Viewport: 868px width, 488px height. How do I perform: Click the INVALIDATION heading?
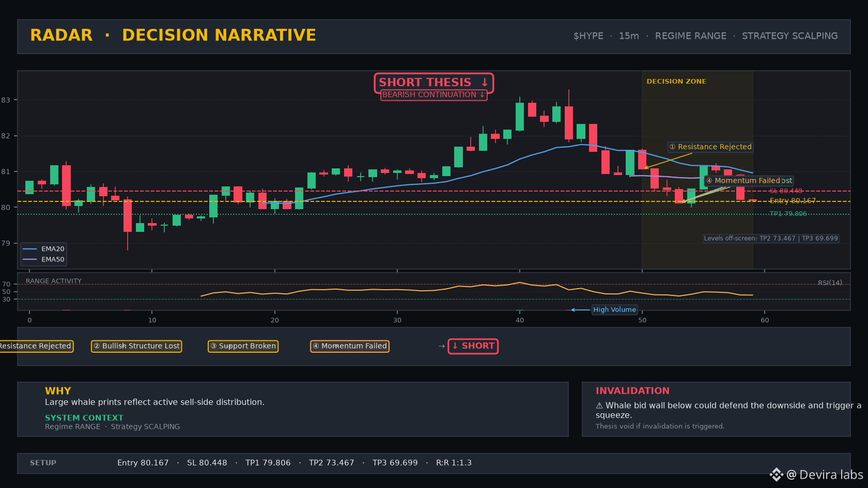[632, 391]
